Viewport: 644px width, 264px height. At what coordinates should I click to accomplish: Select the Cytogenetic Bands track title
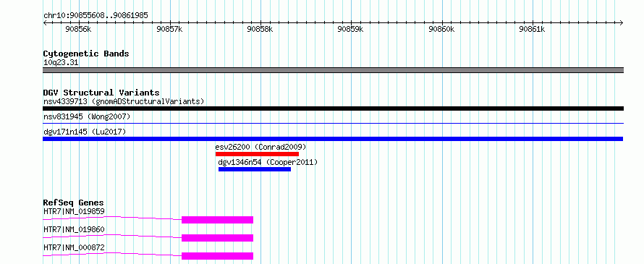point(86,54)
